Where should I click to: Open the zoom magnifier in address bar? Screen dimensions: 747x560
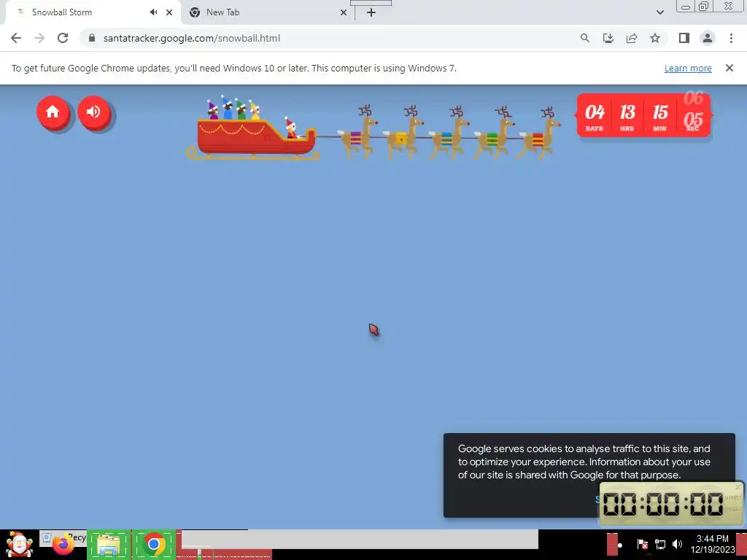(x=585, y=38)
